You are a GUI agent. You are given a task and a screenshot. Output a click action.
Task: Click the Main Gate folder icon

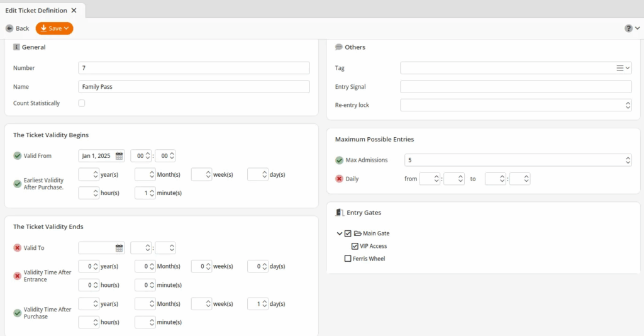click(357, 233)
